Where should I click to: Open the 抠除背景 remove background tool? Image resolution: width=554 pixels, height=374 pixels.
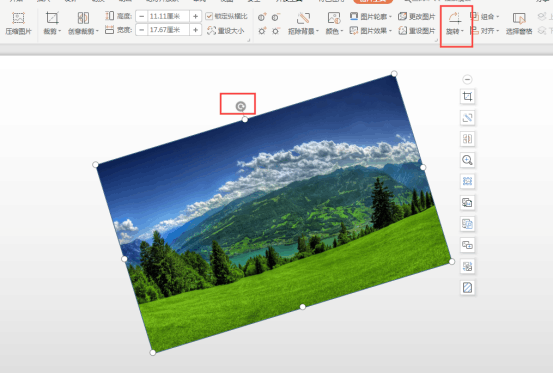coord(303,23)
